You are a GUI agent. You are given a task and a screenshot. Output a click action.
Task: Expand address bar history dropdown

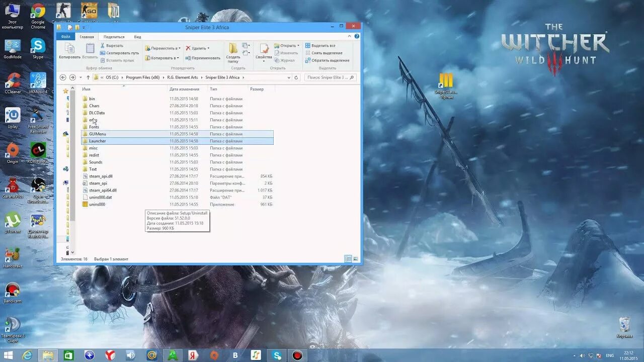[x=289, y=77]
